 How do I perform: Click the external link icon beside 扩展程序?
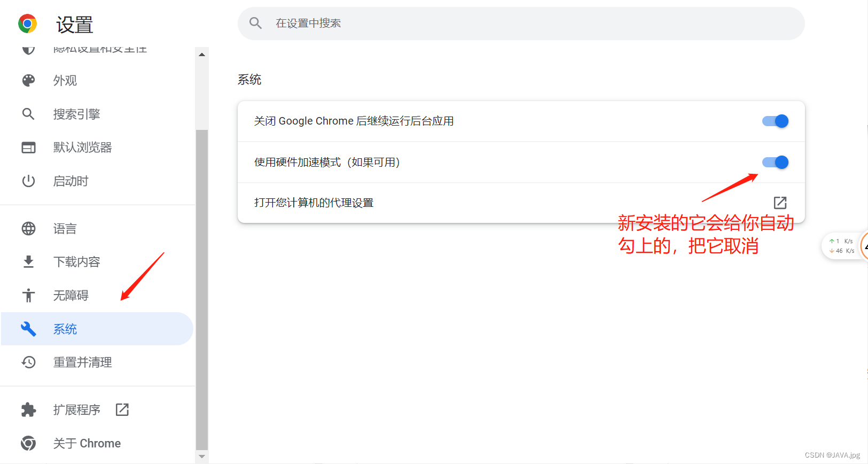point(122,409)
